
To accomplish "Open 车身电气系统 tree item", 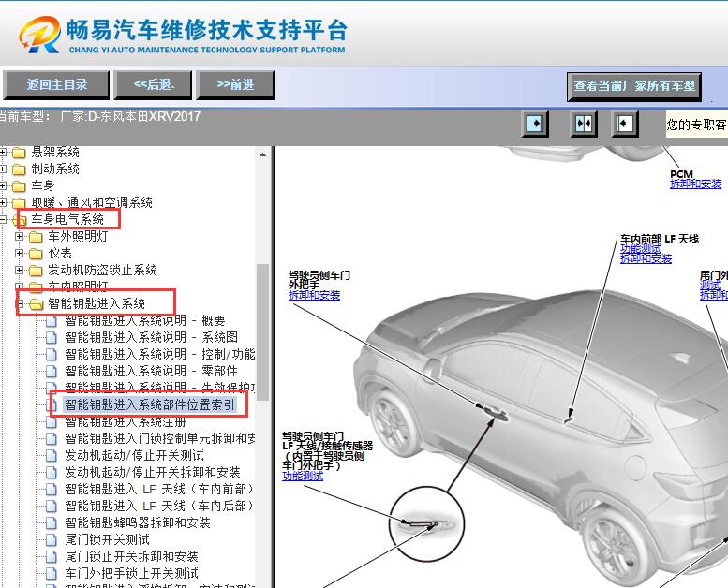I will 67,219.
